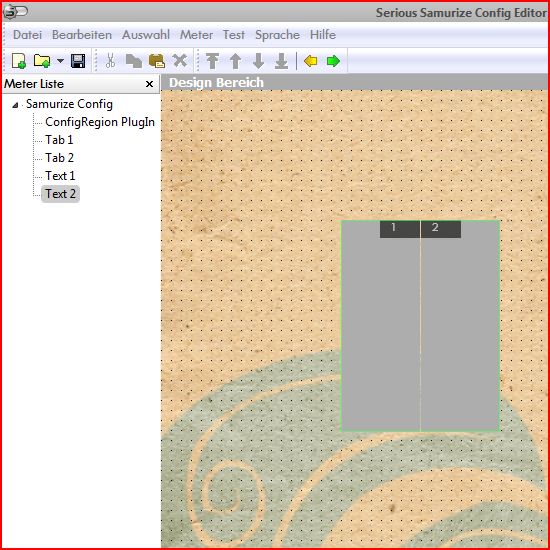Open the Bearbeiten menu
This screenshot has height=550, width=550.
(x=82, y=35)
